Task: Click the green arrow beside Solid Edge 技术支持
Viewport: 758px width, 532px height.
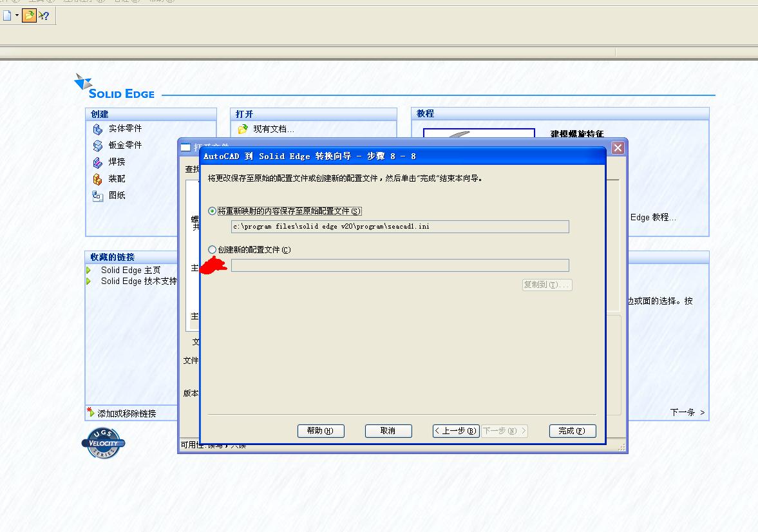Action: click(x=88, y=281)
